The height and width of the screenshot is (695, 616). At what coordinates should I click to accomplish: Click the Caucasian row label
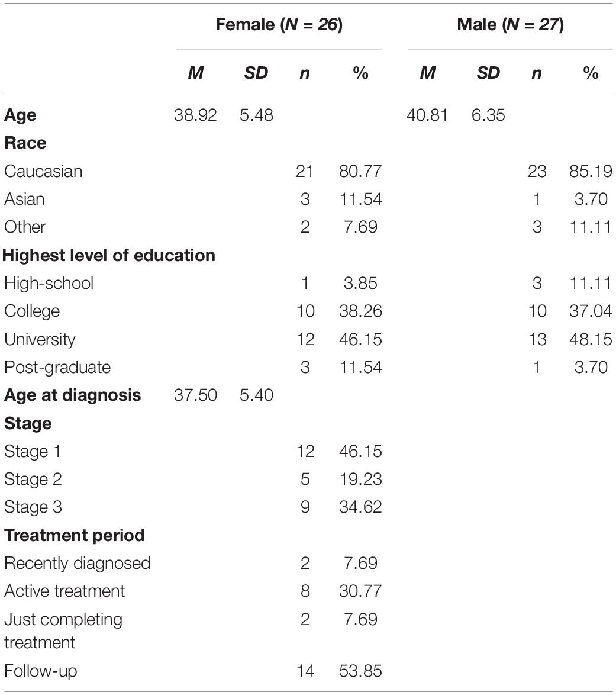[x=43, y=172]
